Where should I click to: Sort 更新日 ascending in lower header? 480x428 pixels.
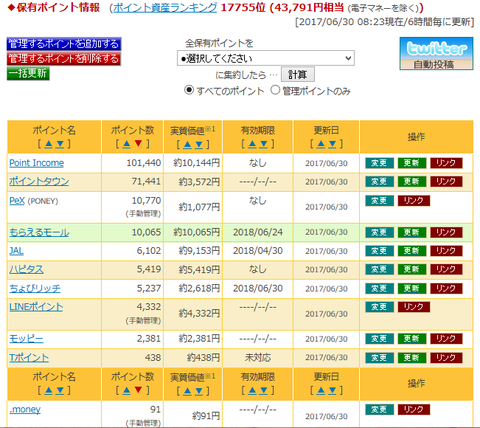tap(321, 390)
